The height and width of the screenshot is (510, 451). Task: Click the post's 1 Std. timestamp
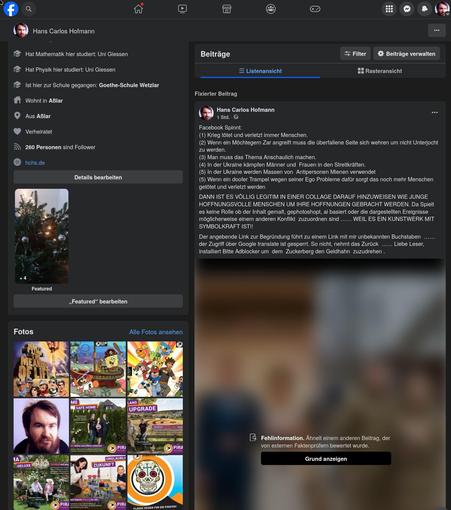tap(223, 117)
